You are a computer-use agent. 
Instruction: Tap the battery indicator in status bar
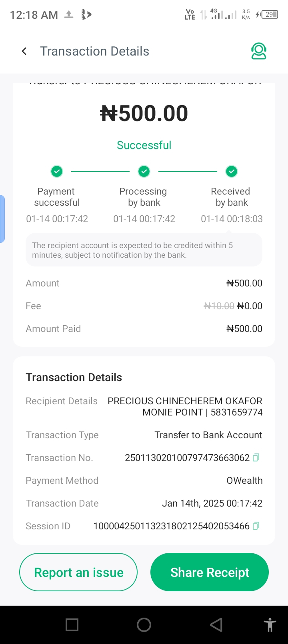pyautogui.click(x=270, y=15)
